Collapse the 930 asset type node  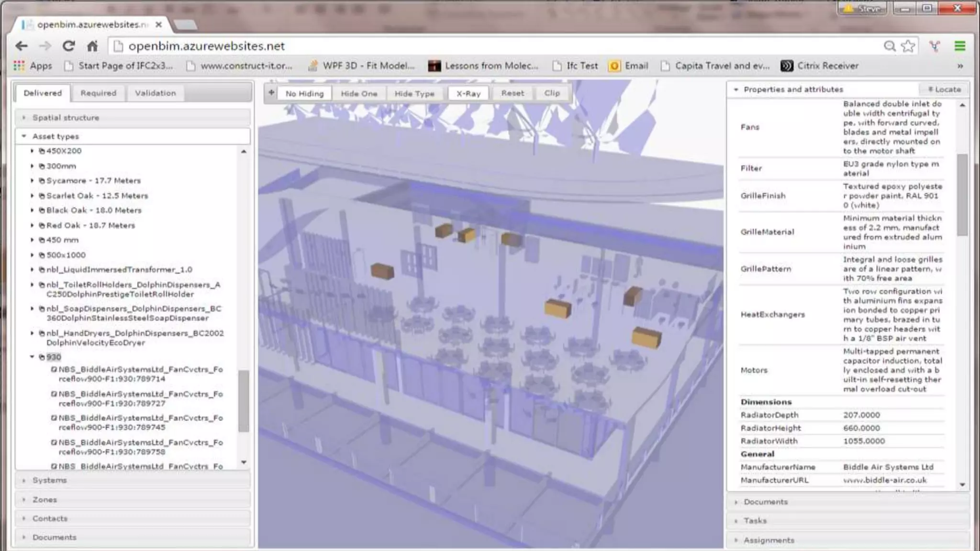click(32, 357)
